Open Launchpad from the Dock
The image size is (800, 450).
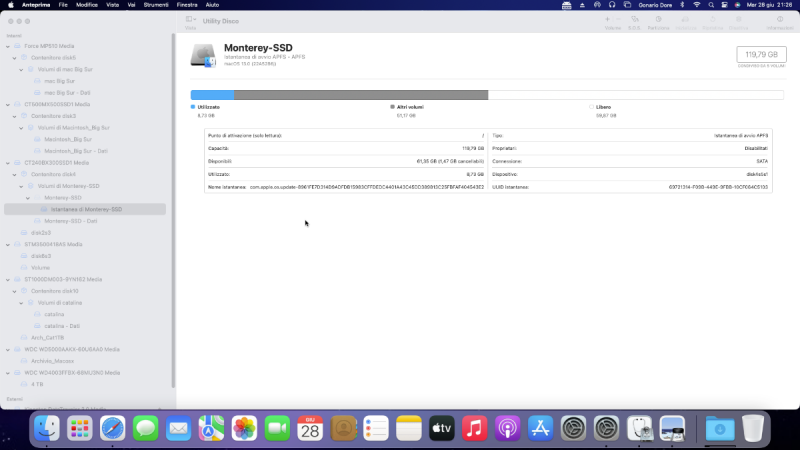[80, 428]
